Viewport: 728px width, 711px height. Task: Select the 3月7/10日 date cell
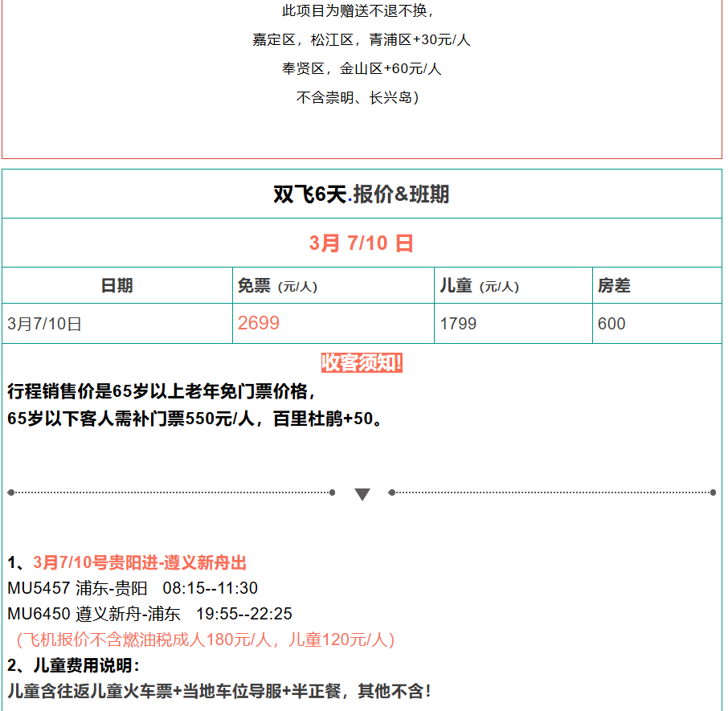click(x=45, y=324)
